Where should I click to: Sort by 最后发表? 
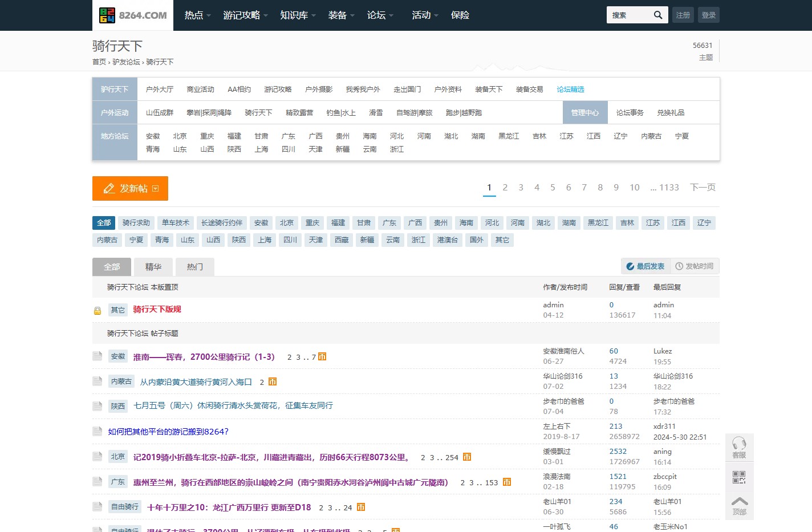[645, 266]
